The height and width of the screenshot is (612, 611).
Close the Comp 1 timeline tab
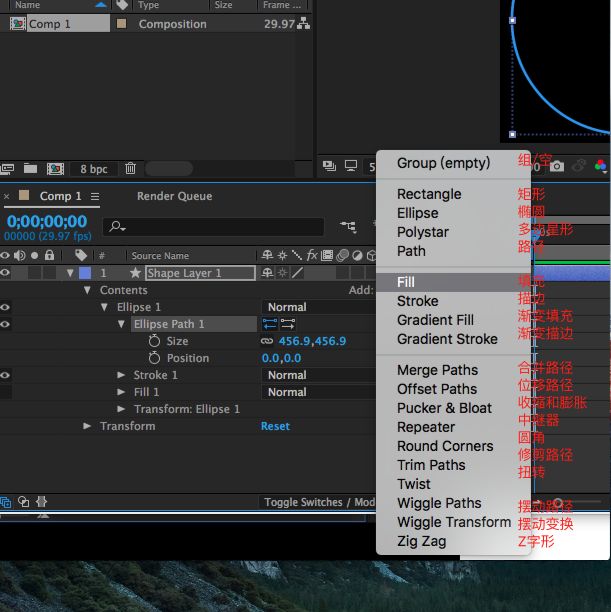[x=7, y=196]
